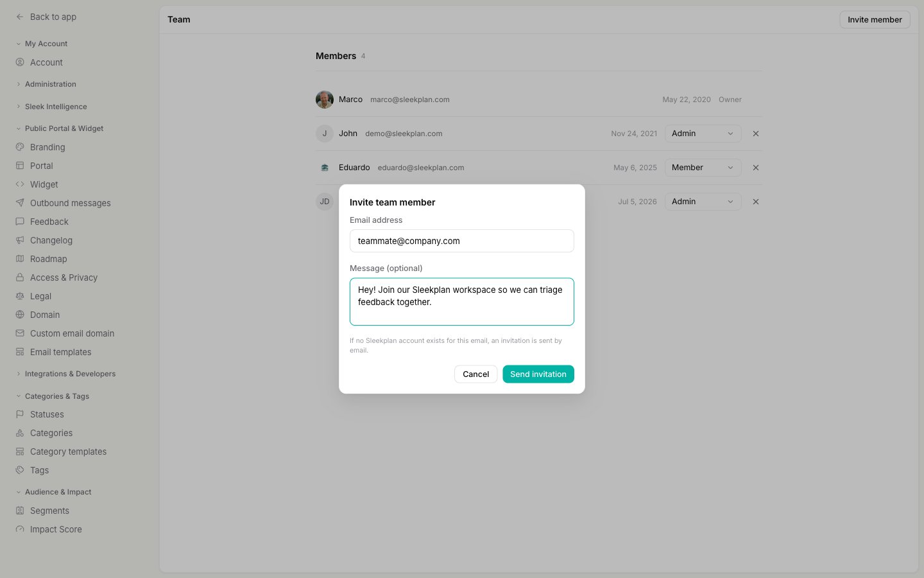Click the Email address input field
Screen dimensions: 924x578
point(462,241)
